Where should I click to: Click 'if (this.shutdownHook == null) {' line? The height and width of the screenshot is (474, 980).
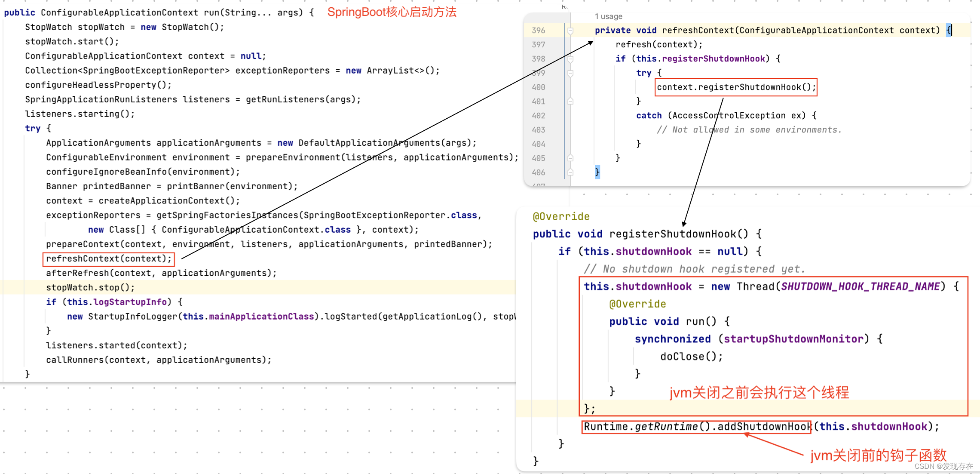point(660,252)
